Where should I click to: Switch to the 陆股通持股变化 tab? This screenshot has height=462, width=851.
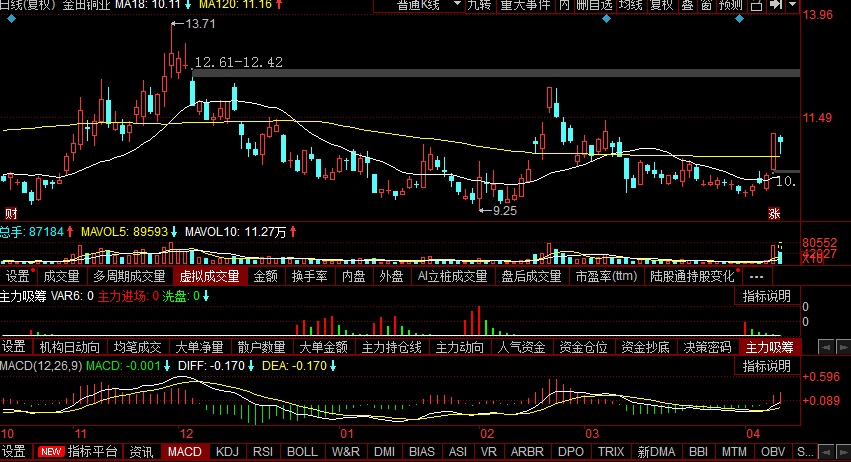[692, 276]
